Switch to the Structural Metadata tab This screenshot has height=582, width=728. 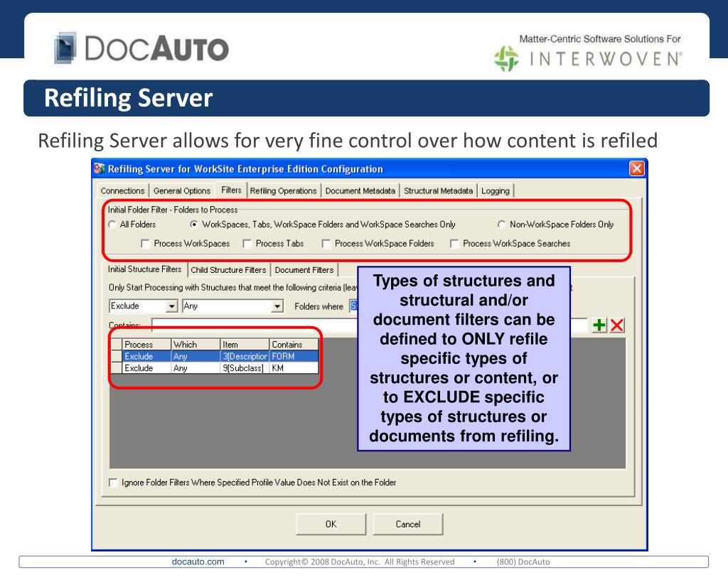[x=438, y=190]
